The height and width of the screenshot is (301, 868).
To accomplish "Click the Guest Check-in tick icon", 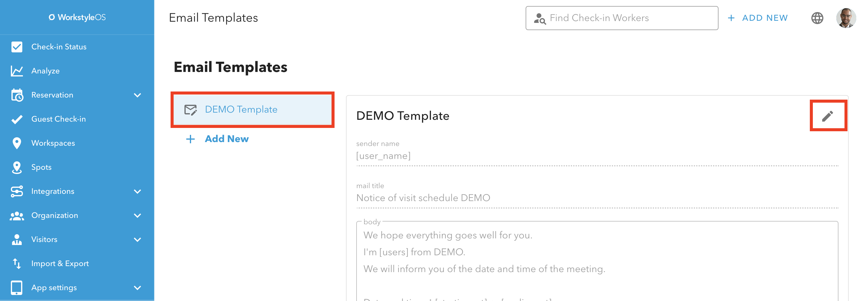I will click(x=17, y=119).
